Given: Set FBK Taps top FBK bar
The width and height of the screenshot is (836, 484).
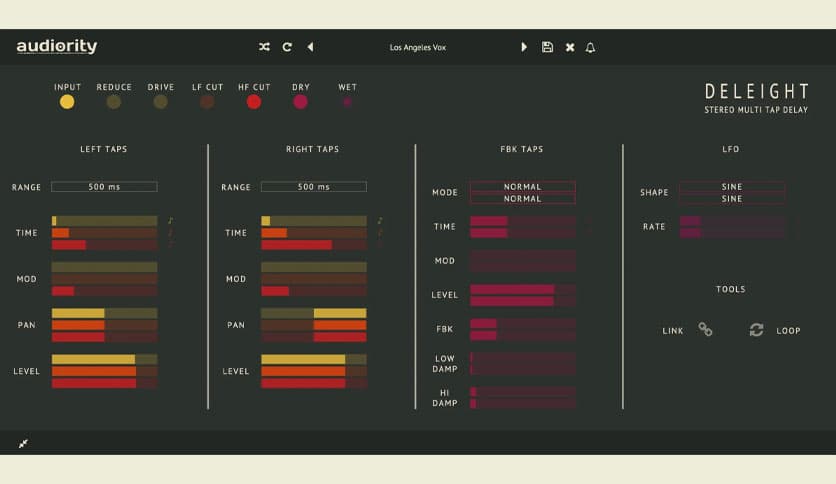Looking at the screenshot, I should [x=523, y=323].
